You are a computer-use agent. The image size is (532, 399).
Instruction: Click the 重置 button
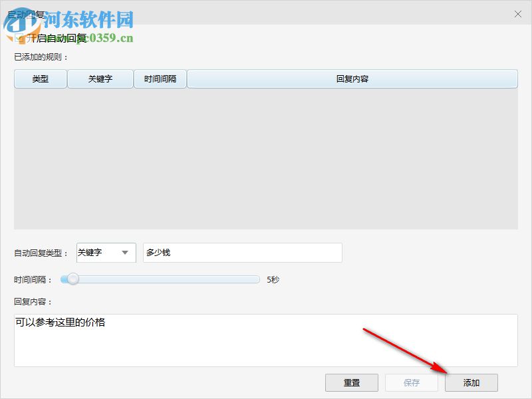point(352,383)
